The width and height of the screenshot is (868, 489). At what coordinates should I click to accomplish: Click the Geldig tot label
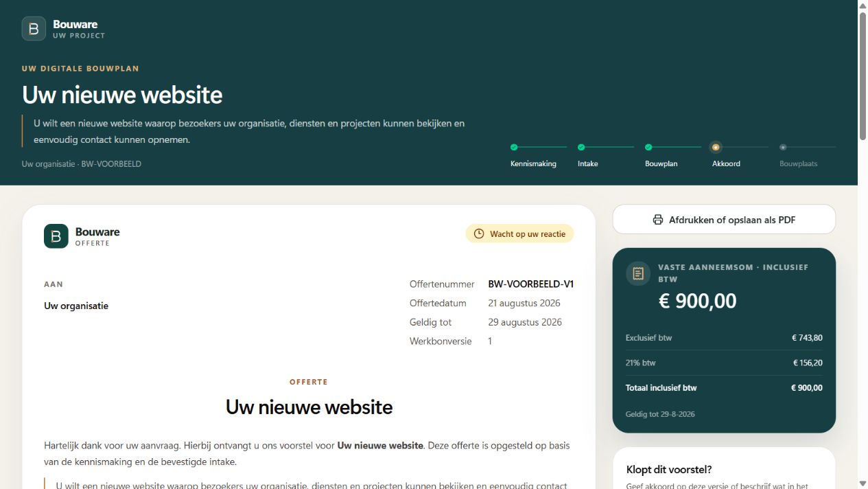click(x=430, y=323)
